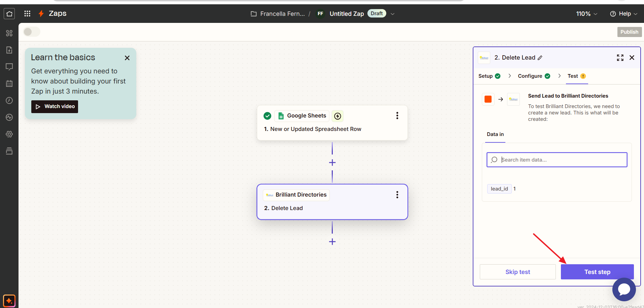Click the Brilliant Directories app icon in panel header

(484, 58)
